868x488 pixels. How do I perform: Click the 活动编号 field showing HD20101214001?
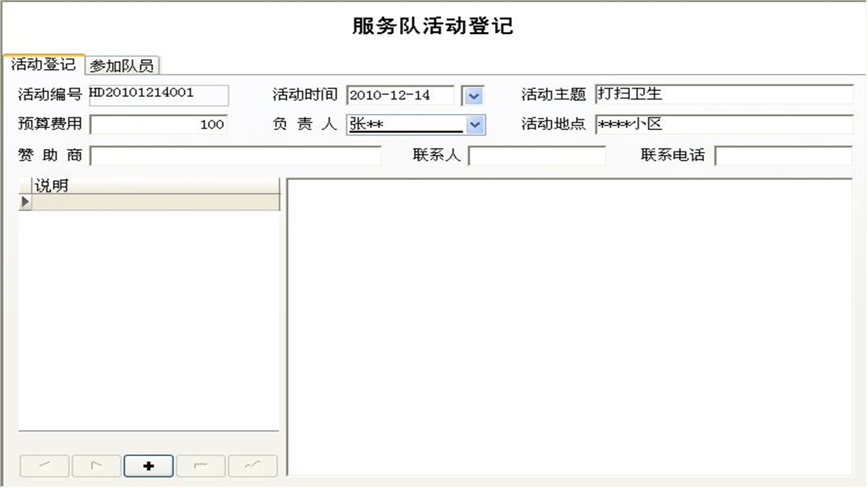coord(158,96)
